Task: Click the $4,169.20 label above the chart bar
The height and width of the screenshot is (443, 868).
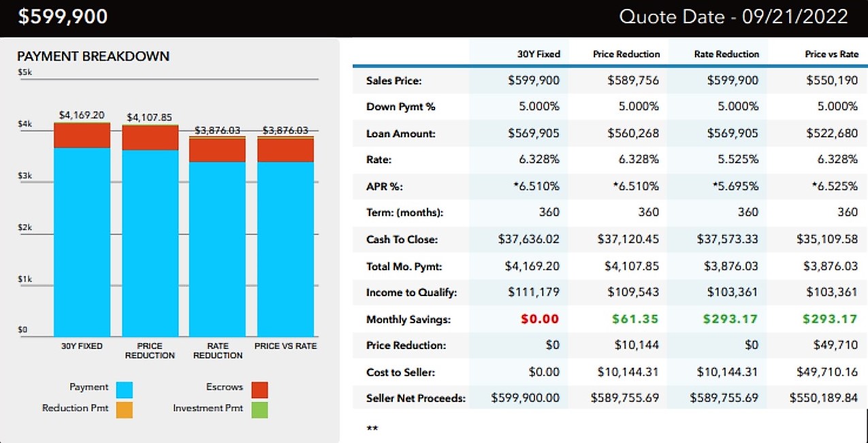Action: click(x=82, y=115)
